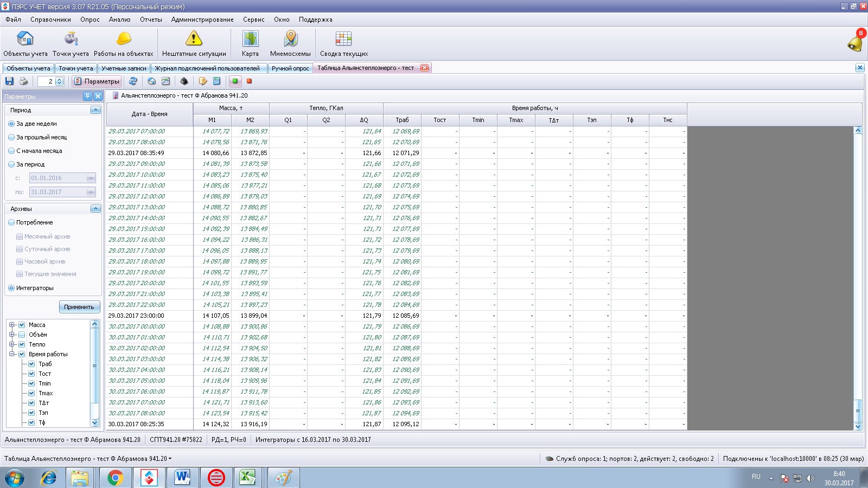The width and height of the screenshot is (868, 488).
Task: Open Объекты учета from the main toolbar
Action: pos(25,43)
